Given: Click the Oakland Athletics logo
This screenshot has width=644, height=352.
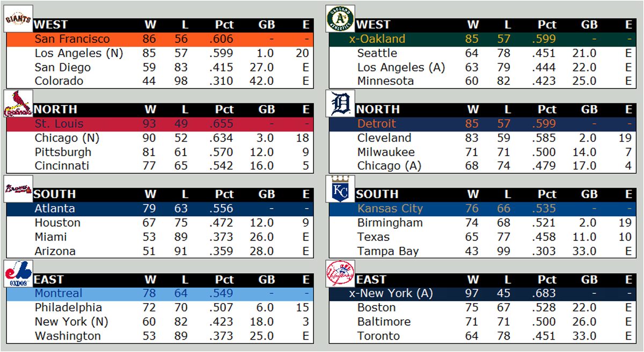Looking at the screenshot, I should tap(341, 19).
